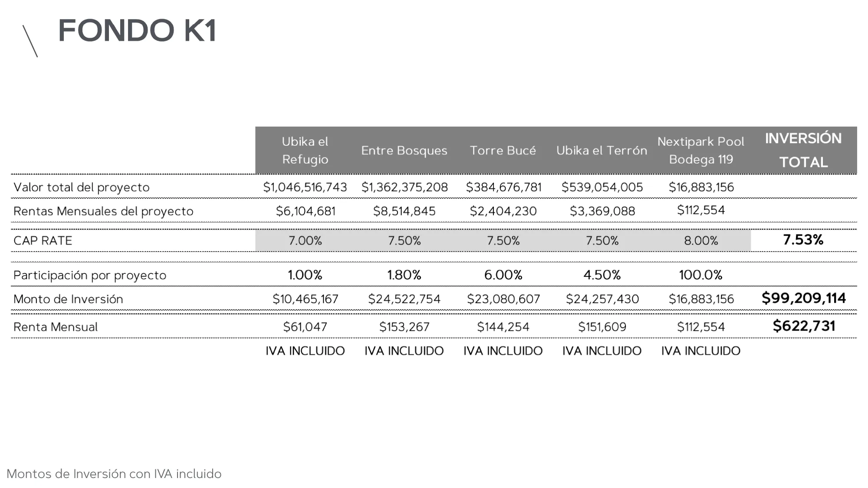Select the $622,731 total monthly rent
This screenshot has height=488, width=868.
point(804,326)
